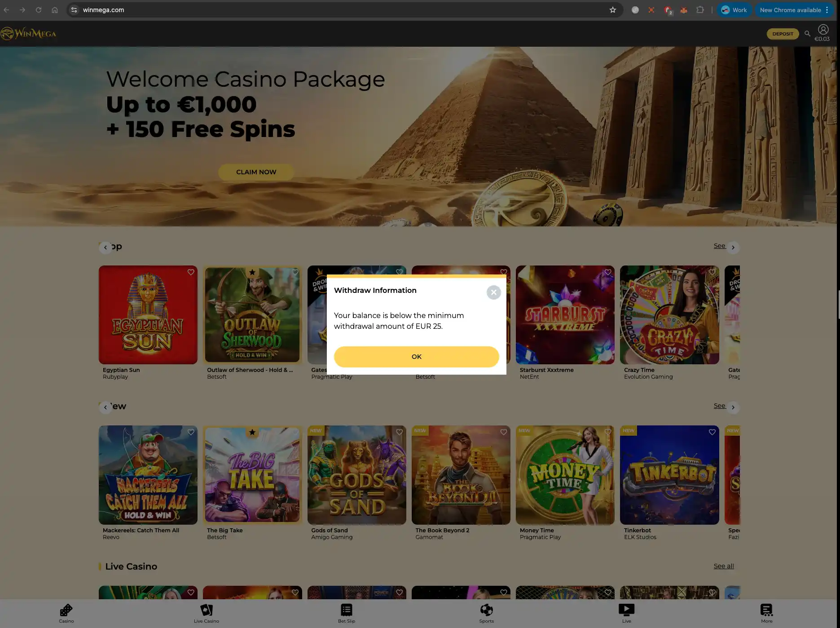The height and width of the screenshot is (628, 840).
Task: Open the More menu icon
Action: 766,610
